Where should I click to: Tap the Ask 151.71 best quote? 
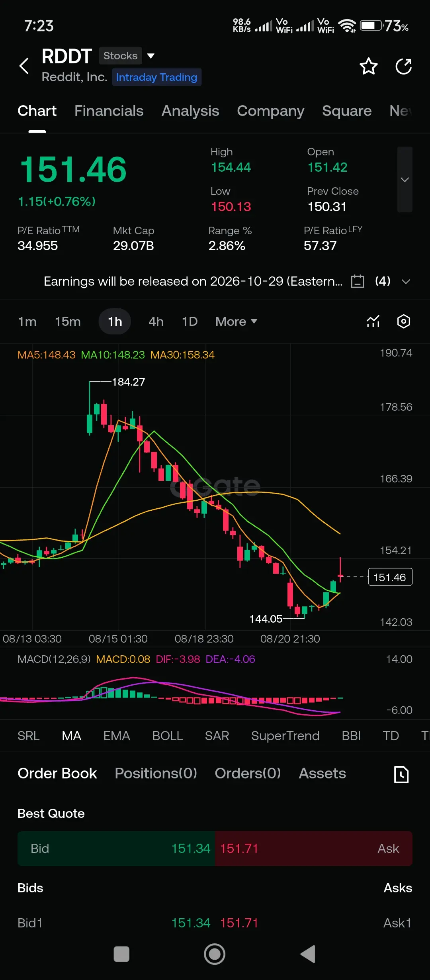point(314,849)
